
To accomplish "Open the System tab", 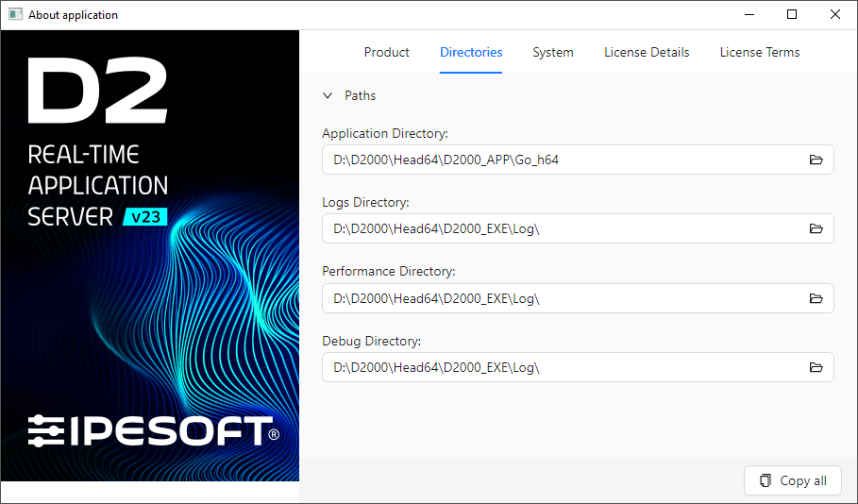I will [x=553, y=53].
